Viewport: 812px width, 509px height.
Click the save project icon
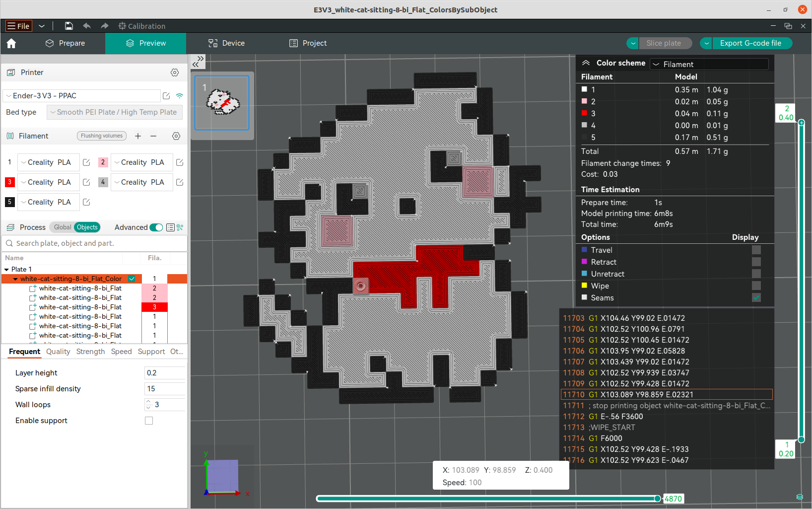click(x=69, y=26)
